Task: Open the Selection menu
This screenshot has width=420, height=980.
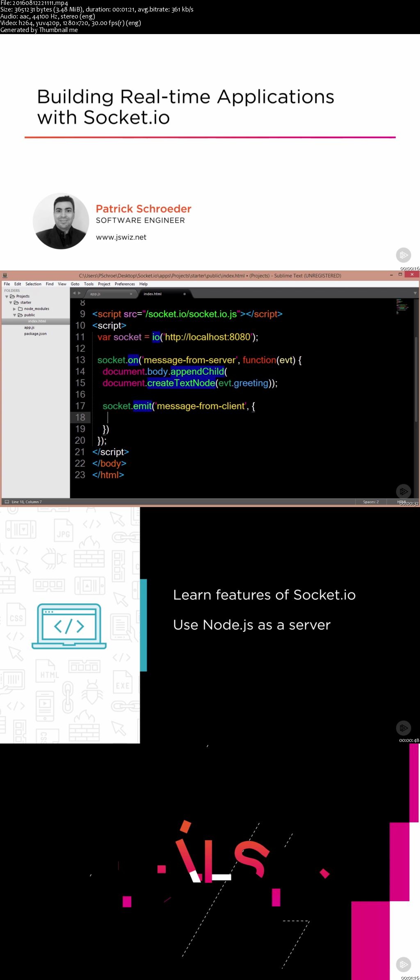Action: click(x=33, y=284)
